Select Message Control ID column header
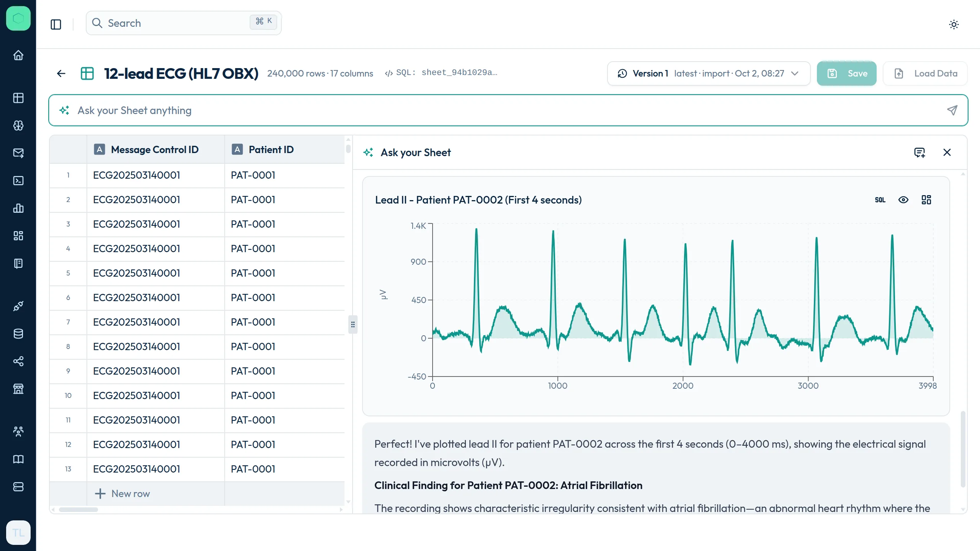980x551 pixels. pos(155,150)
